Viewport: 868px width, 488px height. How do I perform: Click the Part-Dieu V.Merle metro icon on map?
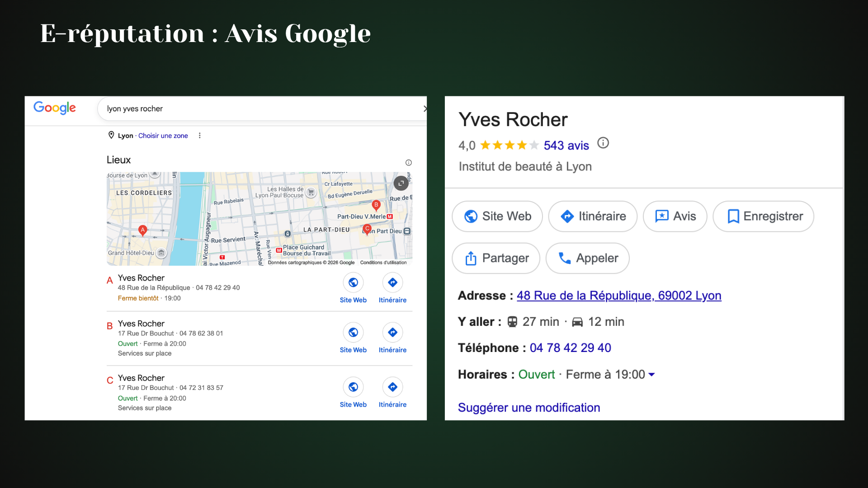pyautogui.click(x=390, y=217)
